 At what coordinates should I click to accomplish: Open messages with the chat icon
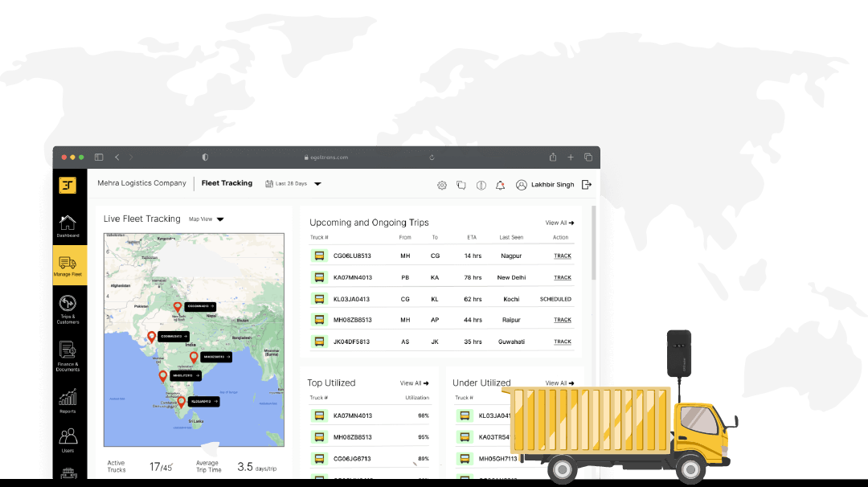tap(461, 185)
